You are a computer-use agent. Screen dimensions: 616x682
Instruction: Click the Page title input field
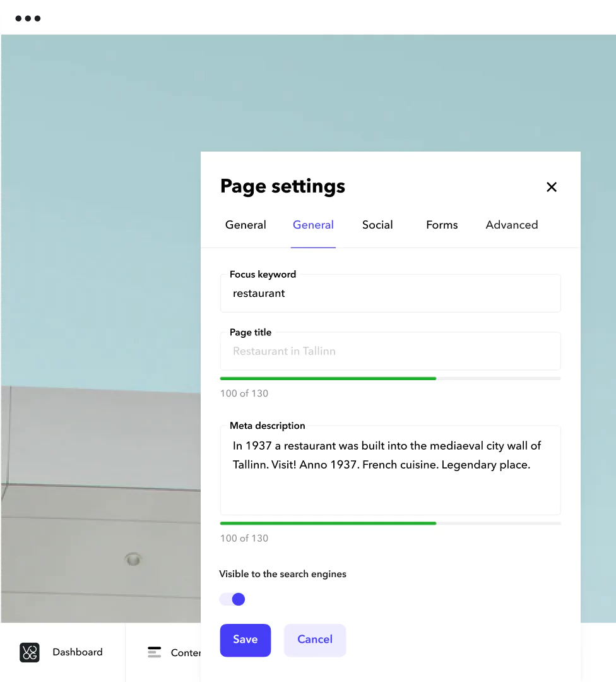[390, 351]
